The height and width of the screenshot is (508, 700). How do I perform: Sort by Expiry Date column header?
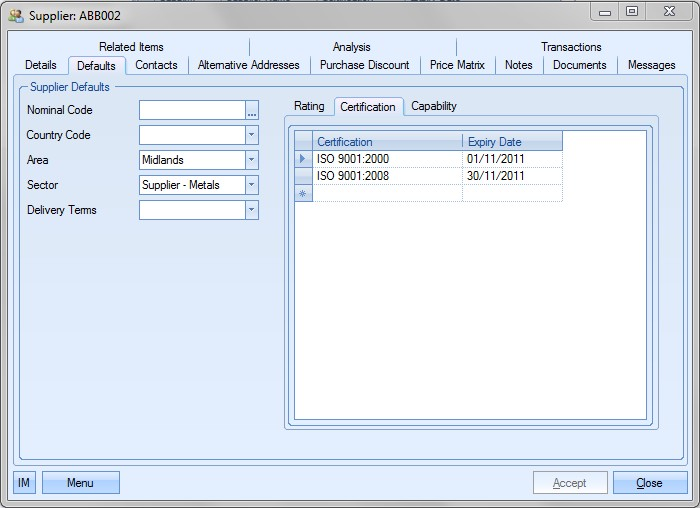click(x=512, y=142)
